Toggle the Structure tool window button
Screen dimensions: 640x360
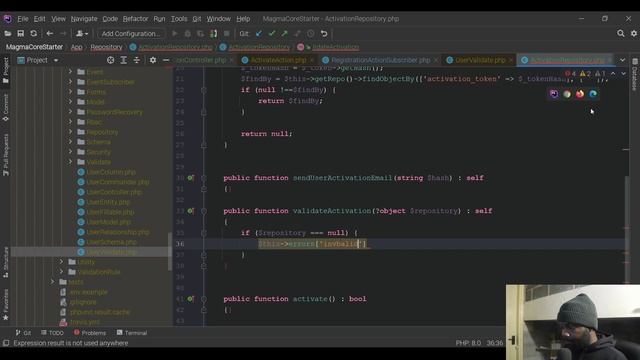tap(6, 262)
